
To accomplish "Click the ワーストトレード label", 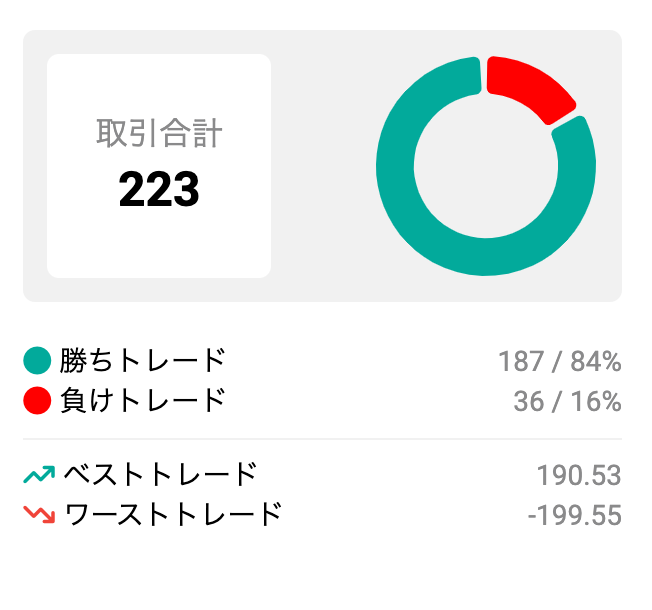I will 173,514.
